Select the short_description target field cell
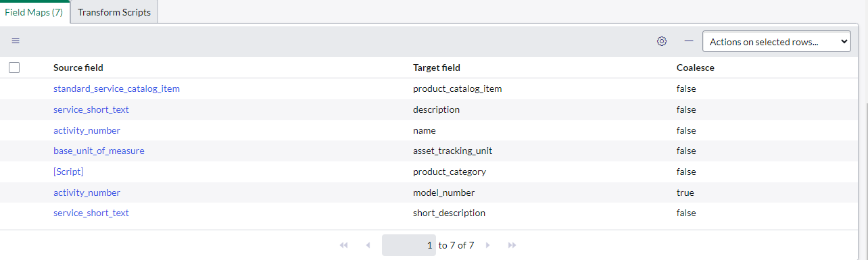This screenshot has width=868, height=260. pos(449,213)
